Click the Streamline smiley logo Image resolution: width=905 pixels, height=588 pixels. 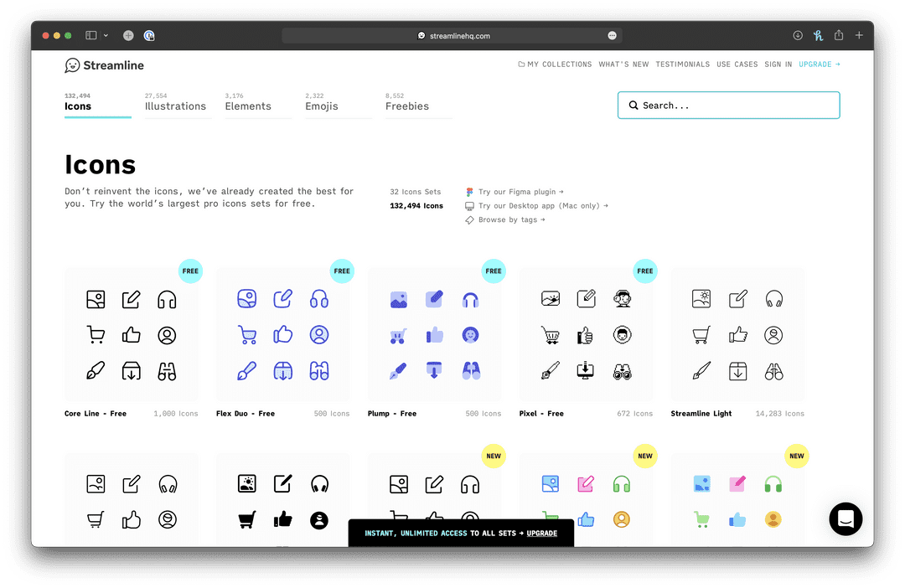(x=71, y=64)
